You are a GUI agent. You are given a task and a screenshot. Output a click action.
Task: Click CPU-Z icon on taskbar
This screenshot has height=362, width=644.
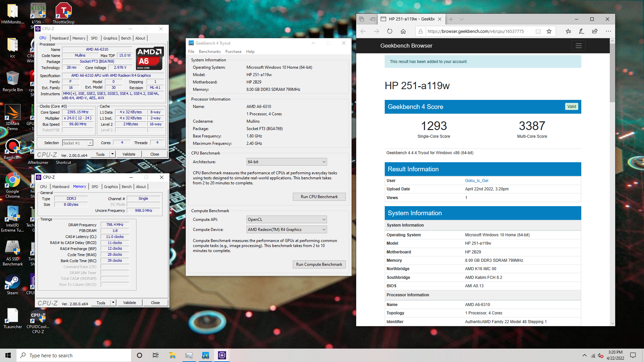click(x=222, y=355)
